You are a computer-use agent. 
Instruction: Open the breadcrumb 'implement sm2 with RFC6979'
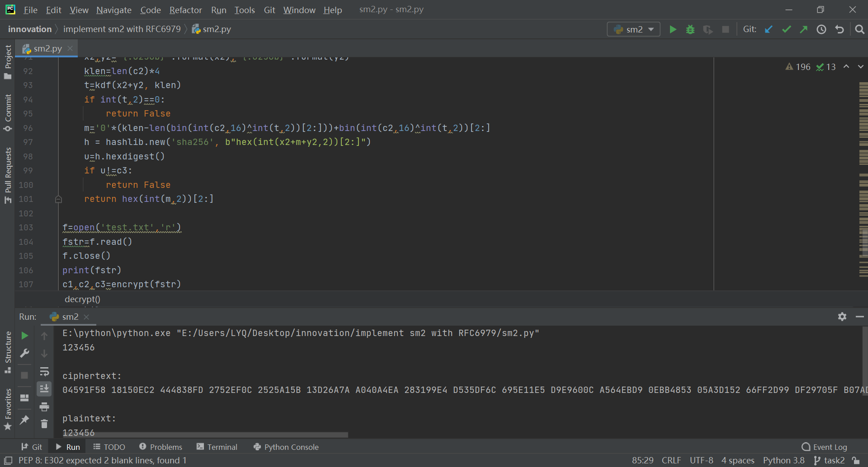pos(122,29)
